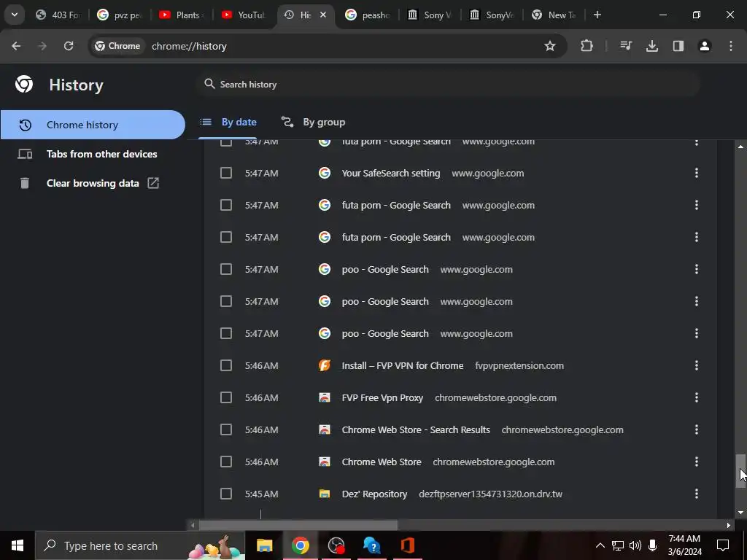Screen dimensions: 747x560
Task: Open a new tab with plus button
Action: pyautogui.click(x=597, y=15)
